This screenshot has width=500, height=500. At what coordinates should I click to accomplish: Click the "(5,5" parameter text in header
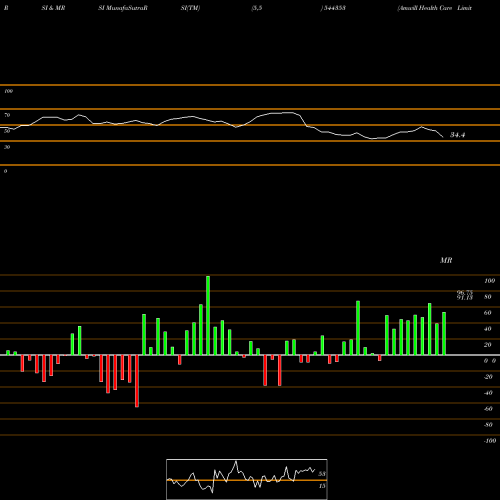[257, 8]
